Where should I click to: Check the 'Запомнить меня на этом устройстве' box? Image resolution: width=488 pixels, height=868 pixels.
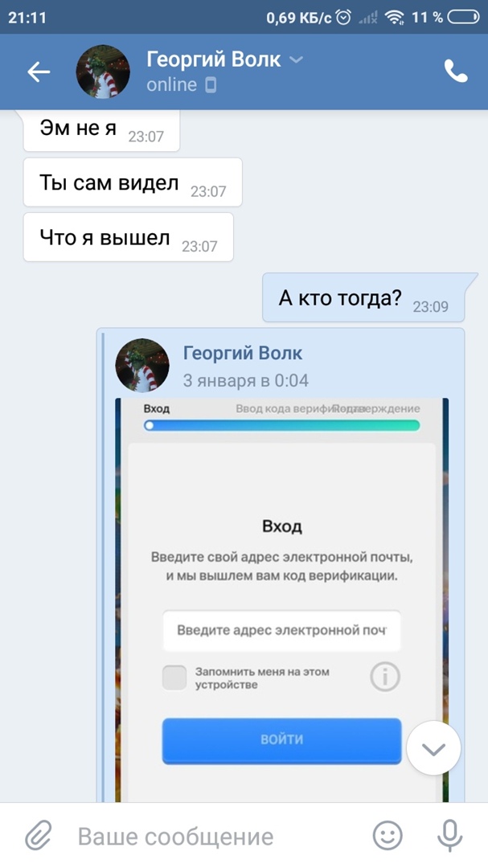174,678
